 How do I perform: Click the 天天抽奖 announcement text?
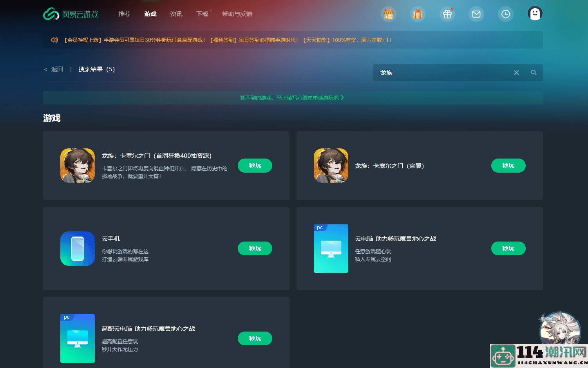pyautogui.click(x=347, y=40)
